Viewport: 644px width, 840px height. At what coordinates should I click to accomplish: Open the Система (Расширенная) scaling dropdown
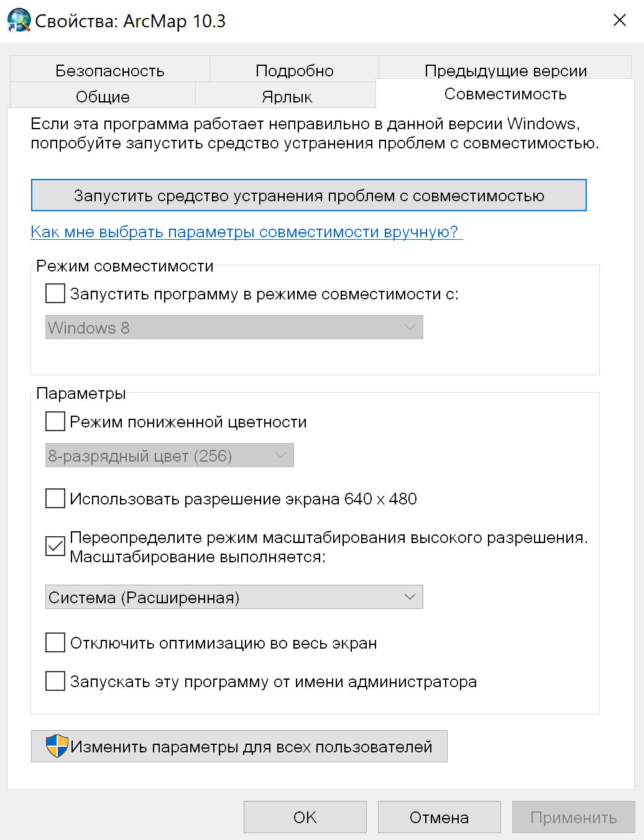tap(234, 597)
